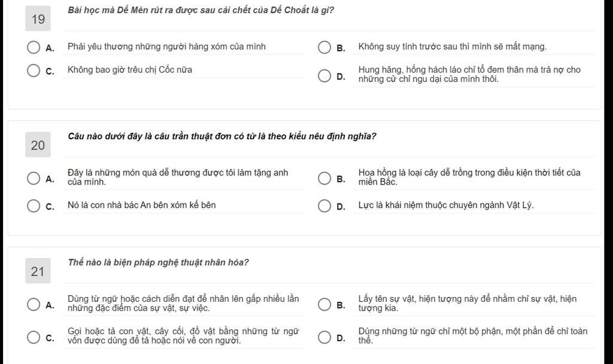
Task: Click answer text 'Lực là khái niệm thuộc chuyên ngành Vật Lý'
Action: pyautogui.click(x=446, y=205)
